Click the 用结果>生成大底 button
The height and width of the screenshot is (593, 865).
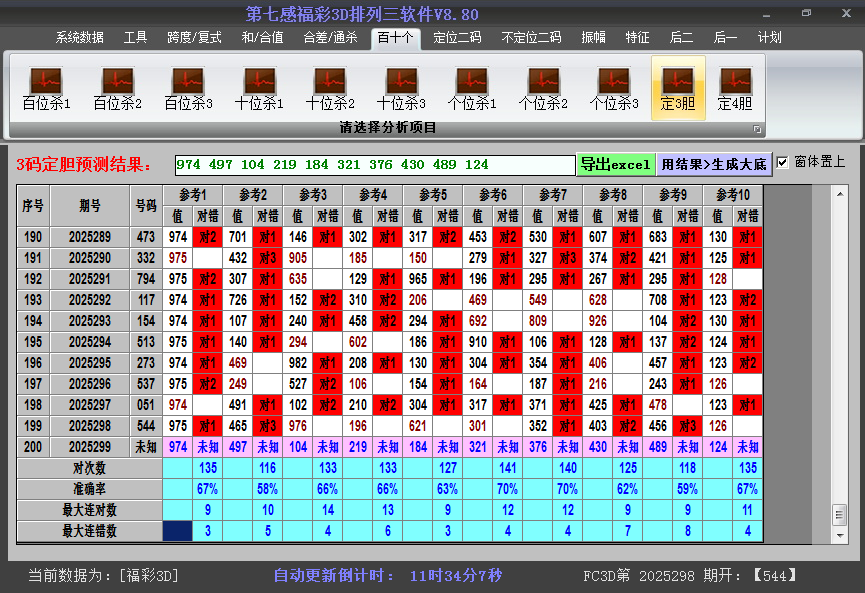click(x=712, y=163)
